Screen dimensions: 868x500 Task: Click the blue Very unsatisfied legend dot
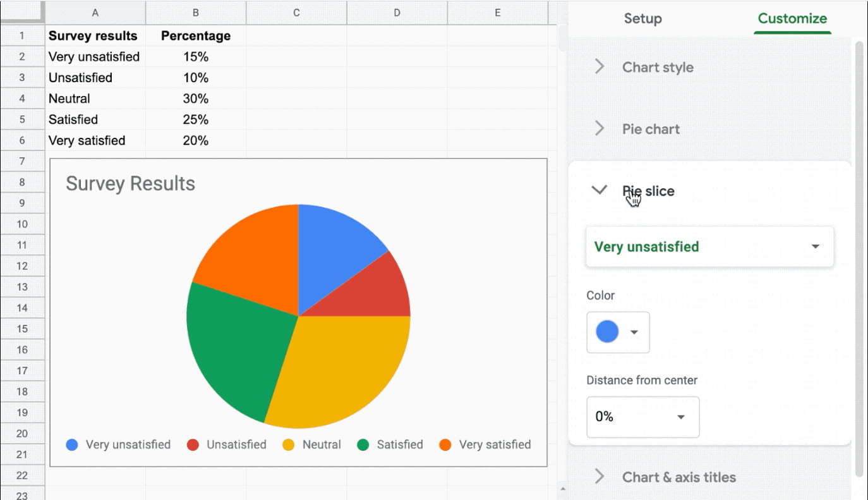pos(71,444)
